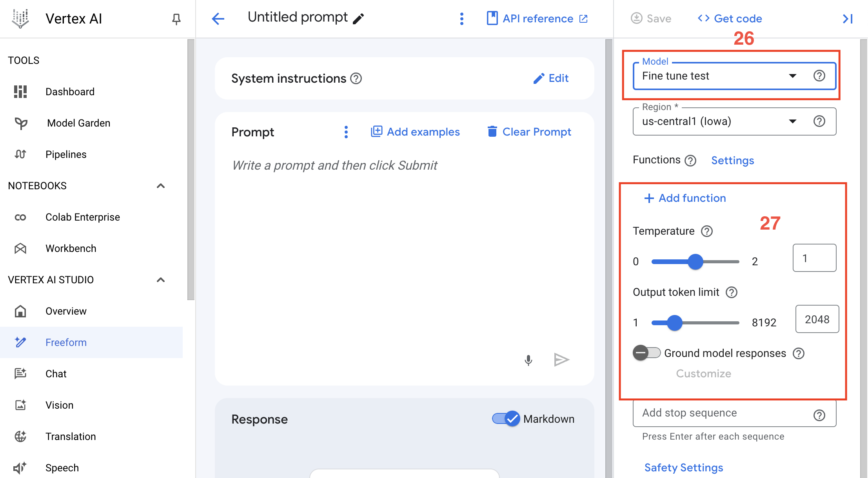The width and height of the screenshot is (868, 478).
Task: Click the Colab Enterprise notebook icon
Action: 21,217
